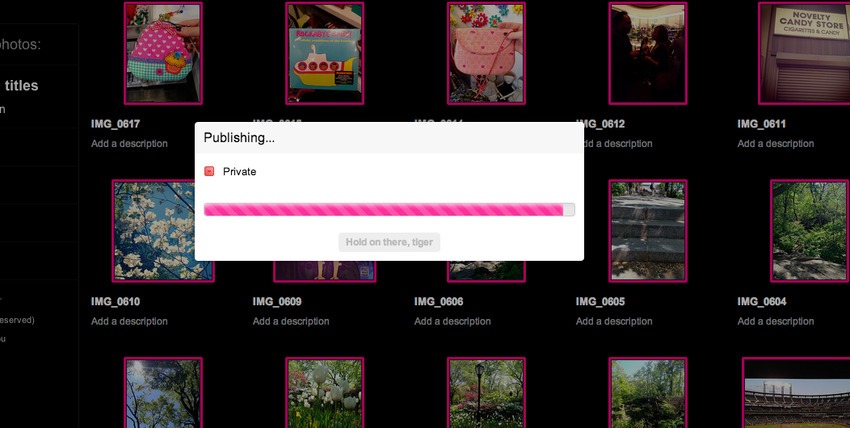
Task: Edit the IMG_0611 title
Action: (762, 124)
